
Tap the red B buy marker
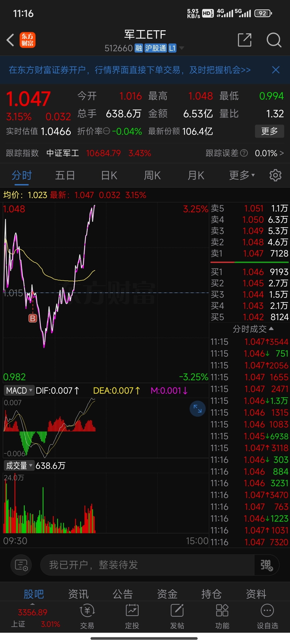(x=33, y=319)
